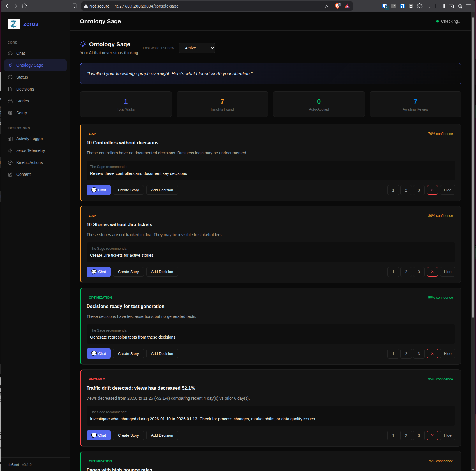
Task: Open the Activity Logger extension
Action: [x=29, y=139]
